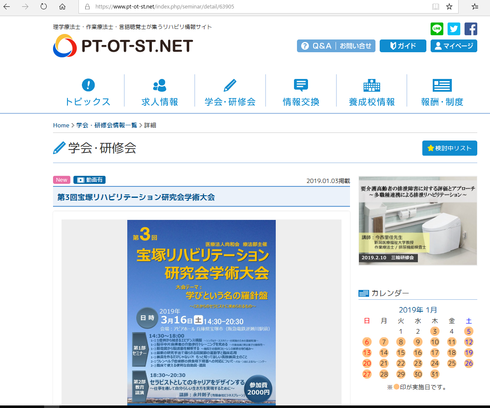Open the 宝塚リハビリテーション seminar poster image
The width and height of the screenshot is (490, 408).
(x=201, y=312)
